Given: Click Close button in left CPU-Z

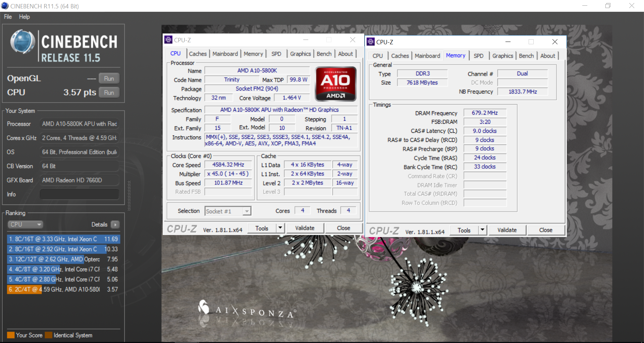Looking at the screenshot, I should (343, 228).
